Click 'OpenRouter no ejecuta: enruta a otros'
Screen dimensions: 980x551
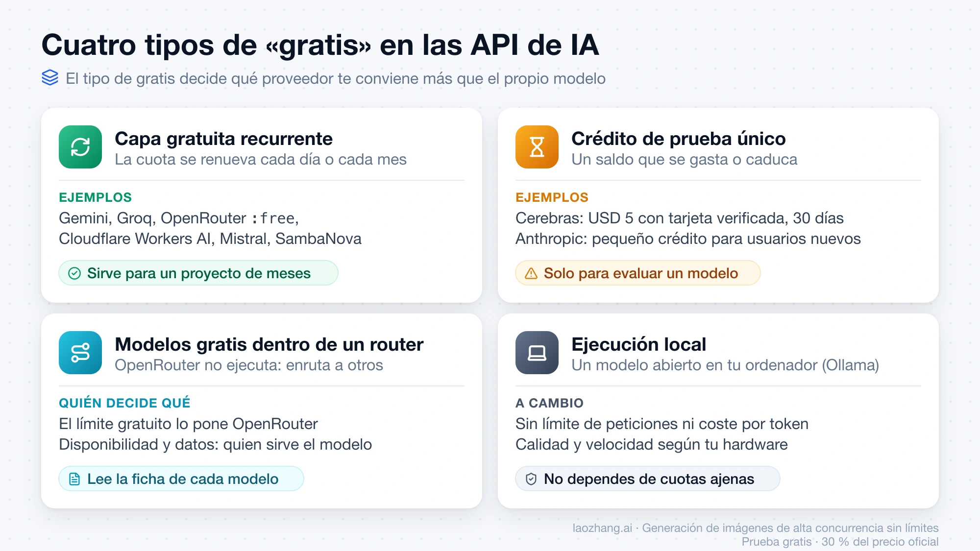click(x=249, y=365)
